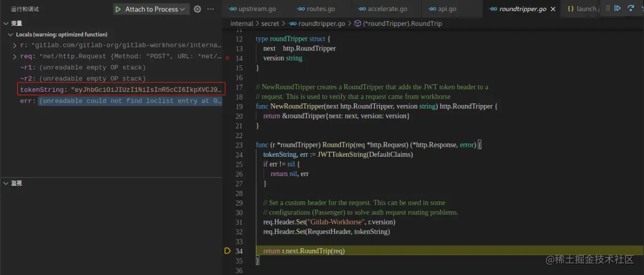Switch to the routes.go tab
The height and width of the screenshot is (275, 644).
[x=316, y=9]
